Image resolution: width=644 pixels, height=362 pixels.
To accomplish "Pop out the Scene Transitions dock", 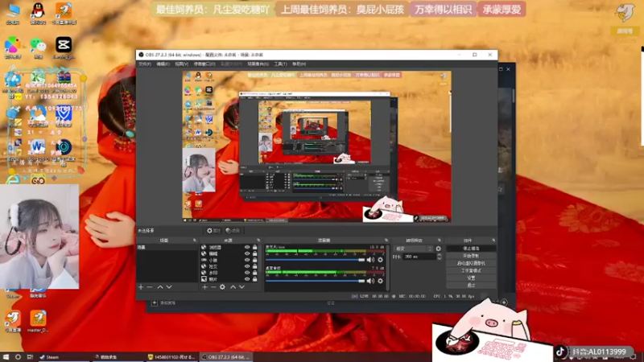I will [439, 240].
